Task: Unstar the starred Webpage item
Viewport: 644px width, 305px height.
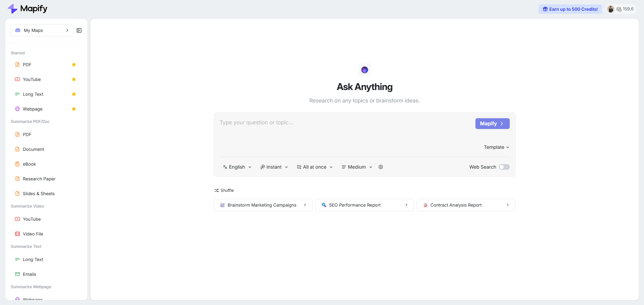Action: pyautogui.click(x=74, y=109)
